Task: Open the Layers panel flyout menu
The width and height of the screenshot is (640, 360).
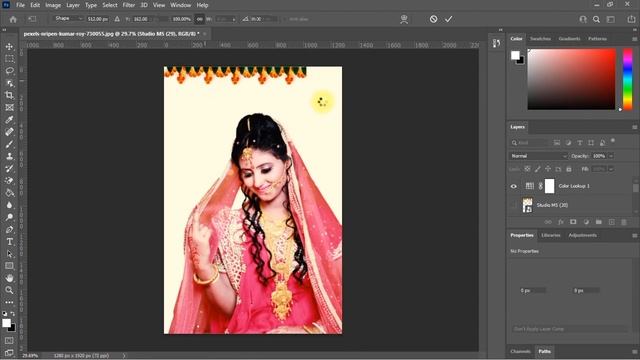Action: pos(634,127)
